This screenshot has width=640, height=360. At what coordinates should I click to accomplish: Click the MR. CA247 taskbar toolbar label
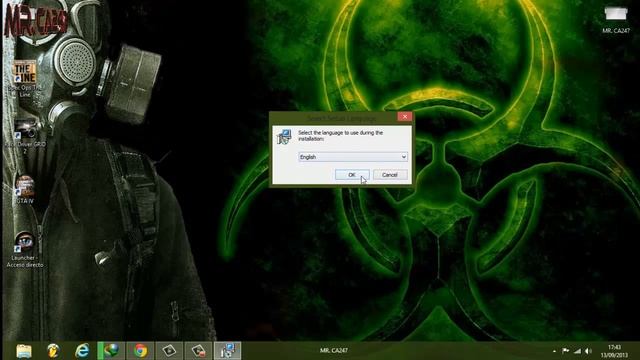[333, 350]
